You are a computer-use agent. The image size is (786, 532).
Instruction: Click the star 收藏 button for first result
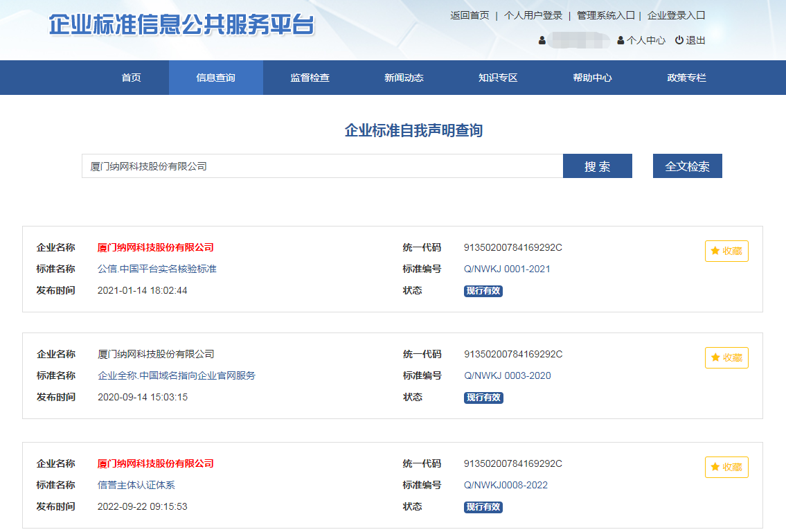click(726, 251)
